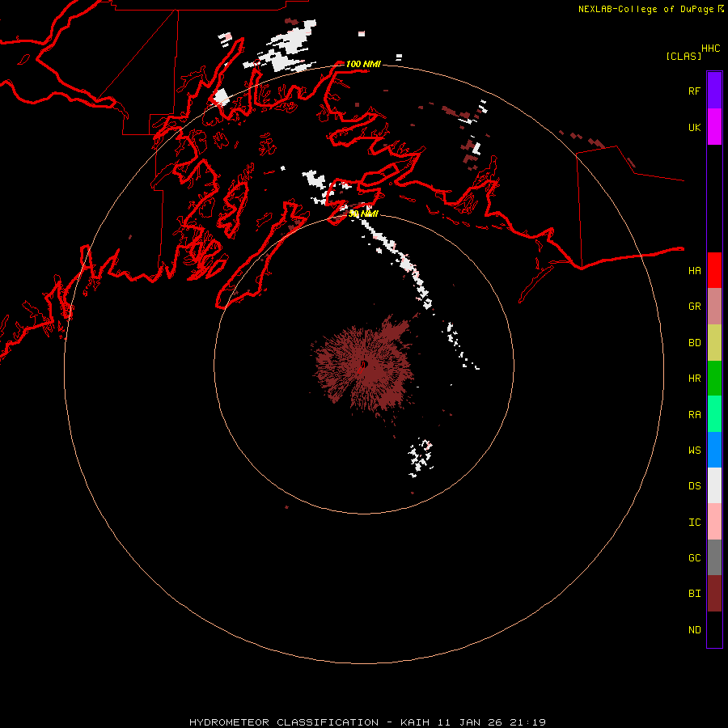728x728 pixels.
Task: Click the 'UK' legend label
Action: (x=694, y=127)
